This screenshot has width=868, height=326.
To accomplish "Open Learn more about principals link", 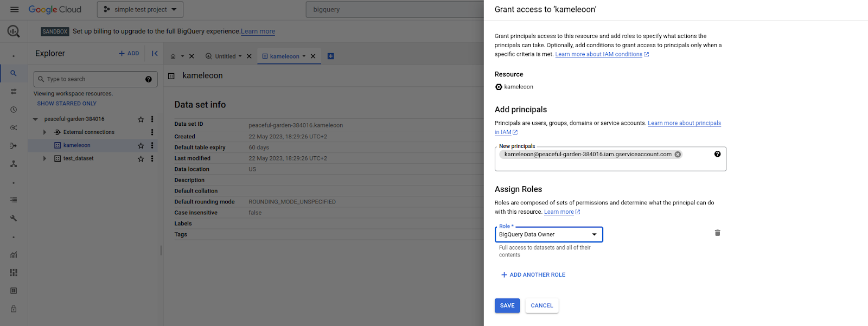I will (x=684, y=123).
